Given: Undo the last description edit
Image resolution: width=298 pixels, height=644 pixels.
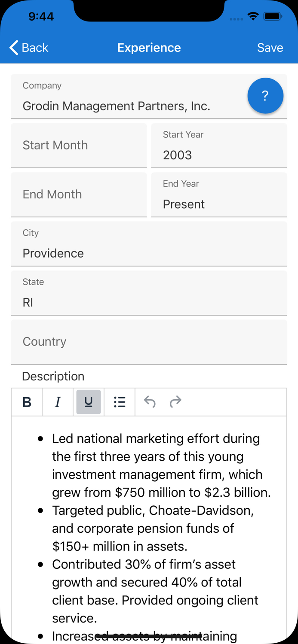Looking at the screenshot, I should (x=149, y=402).
